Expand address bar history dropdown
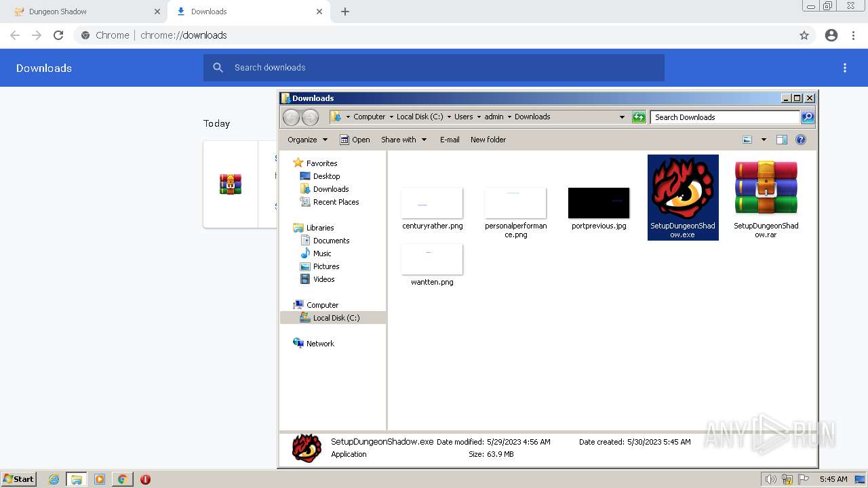Viewport: 868px width, 488px height. [x=622, y=117]
